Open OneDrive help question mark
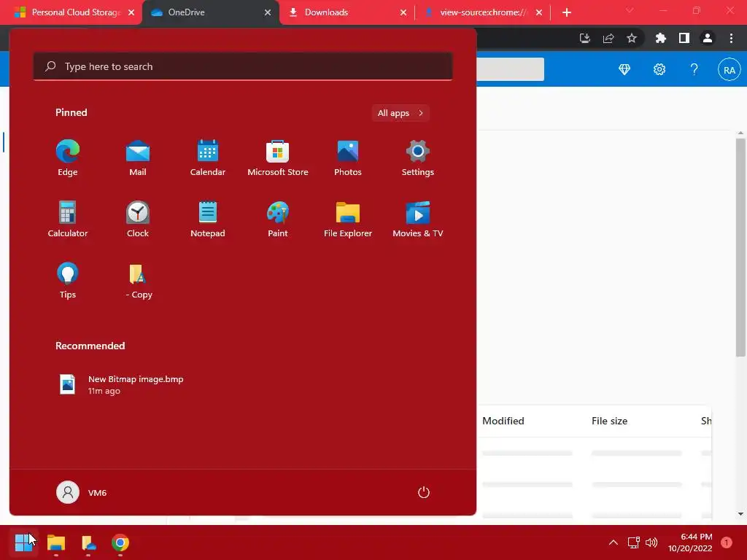 (694, 69)
